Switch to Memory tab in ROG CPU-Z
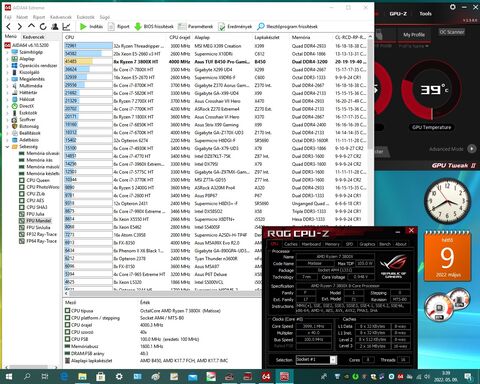 (x=332, y=244)
